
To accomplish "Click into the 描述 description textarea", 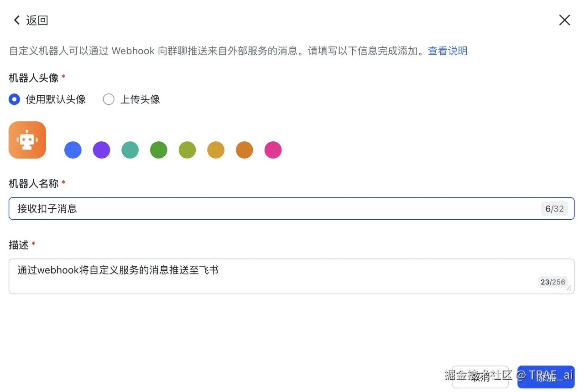I will click(x=274, y=276).
